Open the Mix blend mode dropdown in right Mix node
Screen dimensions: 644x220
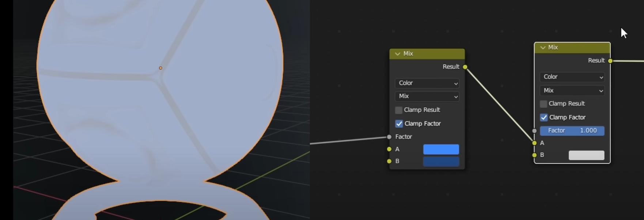tap(572, 90)
